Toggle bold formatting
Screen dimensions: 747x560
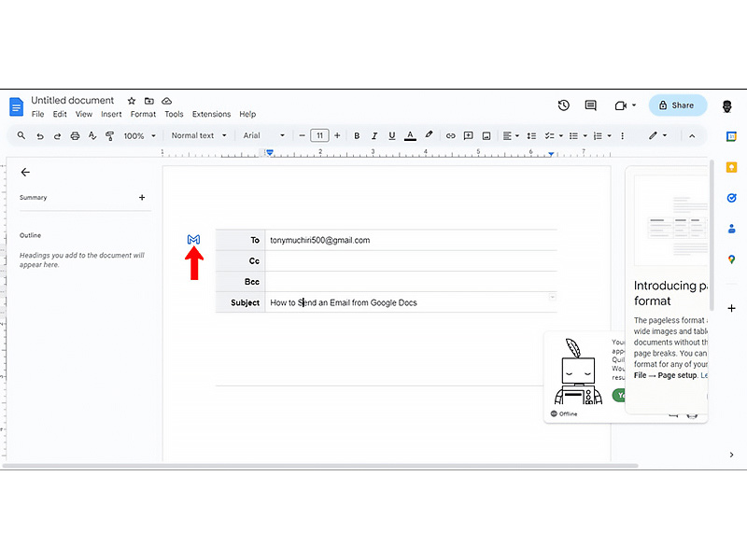(x=357, y=135)
